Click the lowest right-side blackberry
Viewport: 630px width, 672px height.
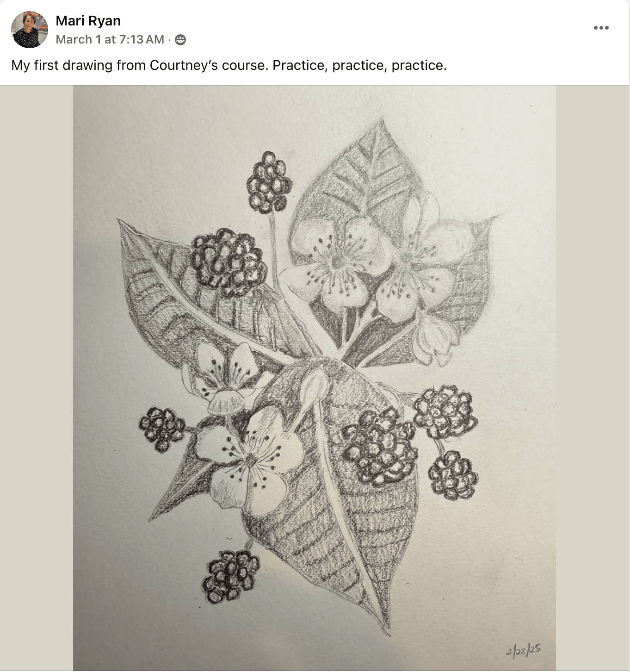pos(453,475)
